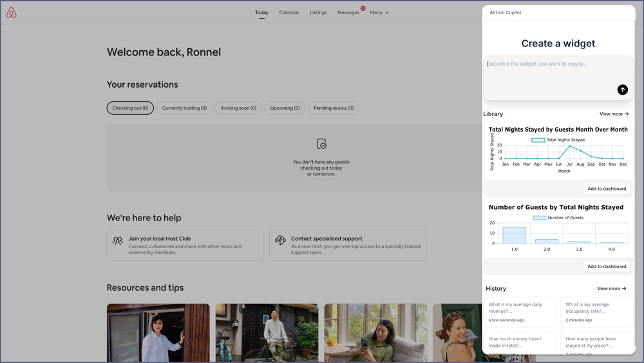The height and width of the screenshot is (363, 644).
Task: Click the checkout calendar icon in reservations
Action: 322,144
